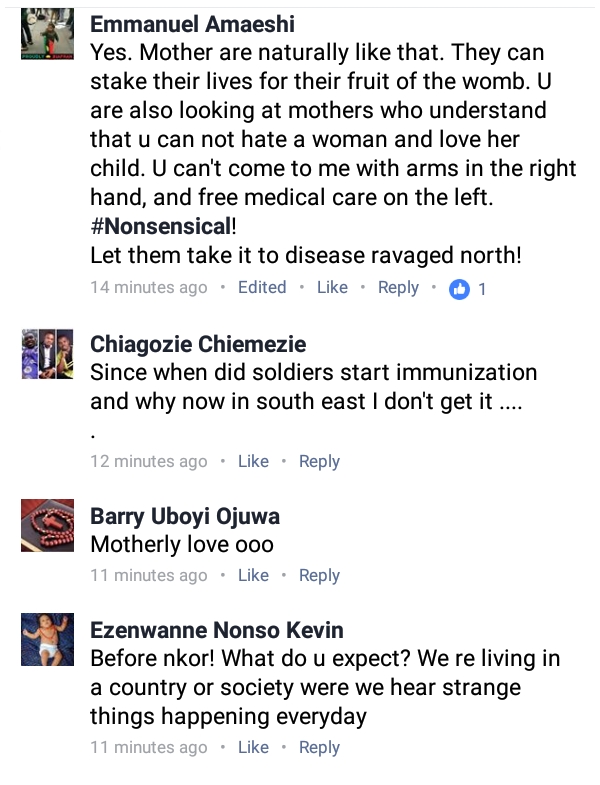Open the Barry Uboyi Ojuwa name link
Screen dimensions: 600x785
point(185,516)
